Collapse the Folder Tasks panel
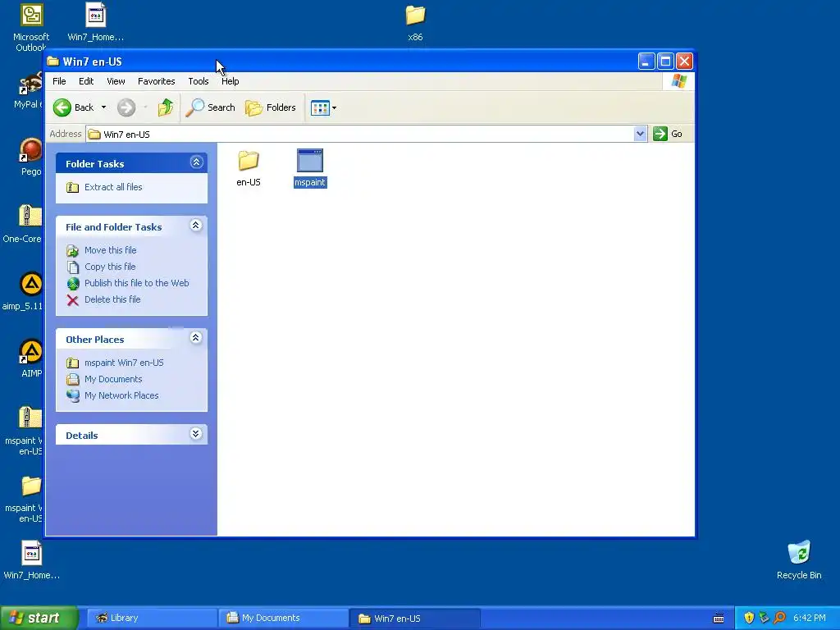Image resolution: width=840 pixels, height=630 pixels. point(196,162)
